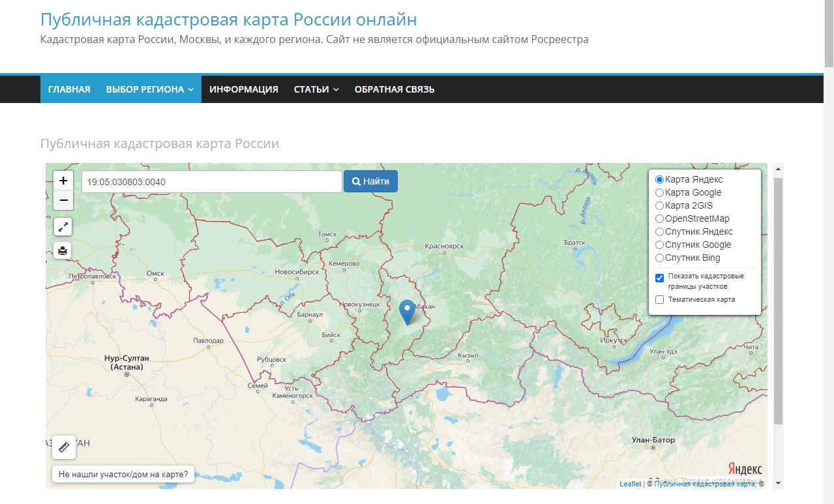The image size is (834, 504).
Task: Choose the OpenStreetMap base layer
Action: point(659,218)
